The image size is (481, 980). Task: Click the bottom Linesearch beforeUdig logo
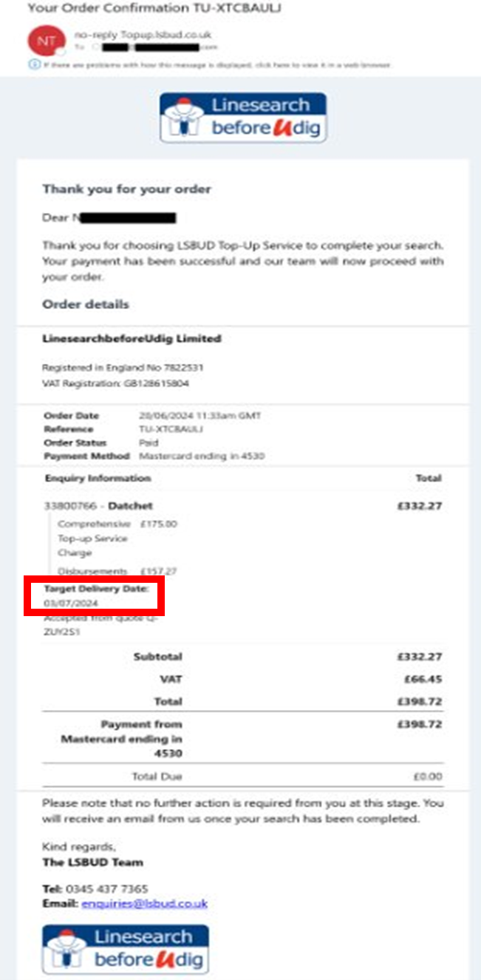tap(125, 949)
